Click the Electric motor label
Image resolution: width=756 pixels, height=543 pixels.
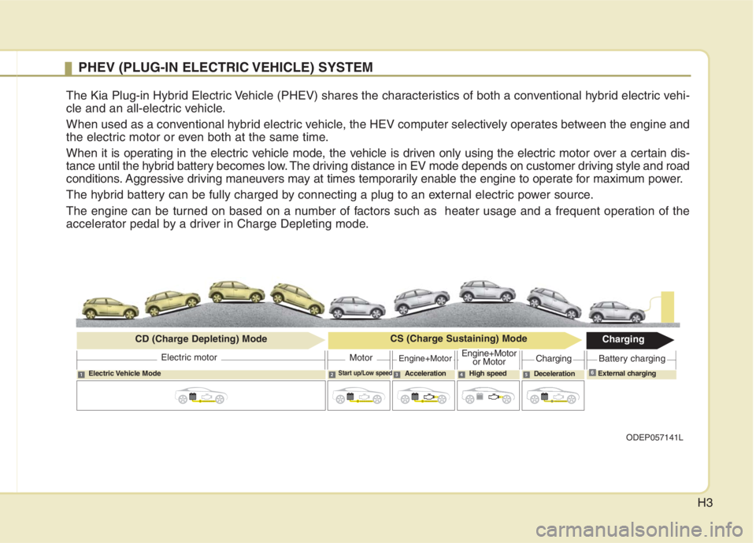[x=189, y=357]
